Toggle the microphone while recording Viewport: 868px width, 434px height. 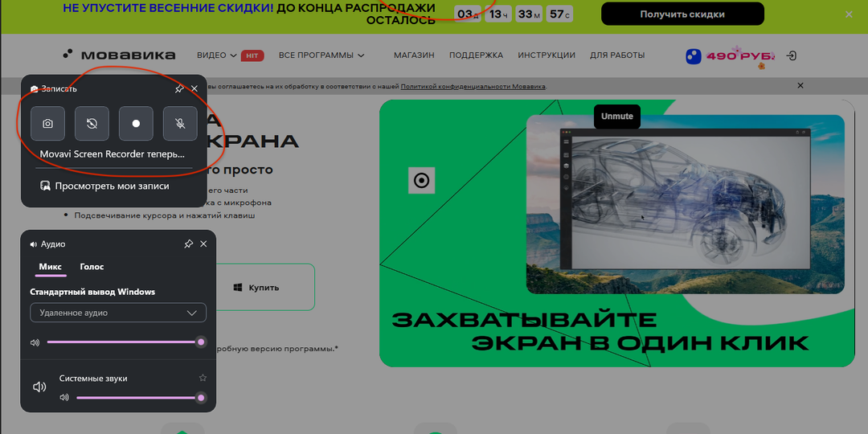181,124
